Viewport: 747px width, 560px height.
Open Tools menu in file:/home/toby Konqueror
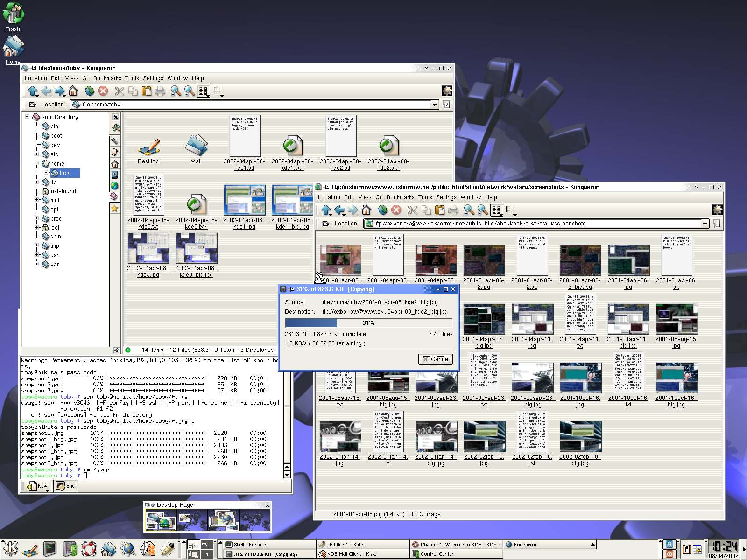click(x=132, y=78)
